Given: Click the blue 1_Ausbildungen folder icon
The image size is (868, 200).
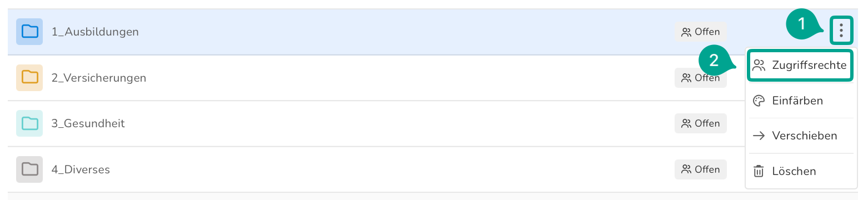Looking at the screenshot, I should click(29, 32).
